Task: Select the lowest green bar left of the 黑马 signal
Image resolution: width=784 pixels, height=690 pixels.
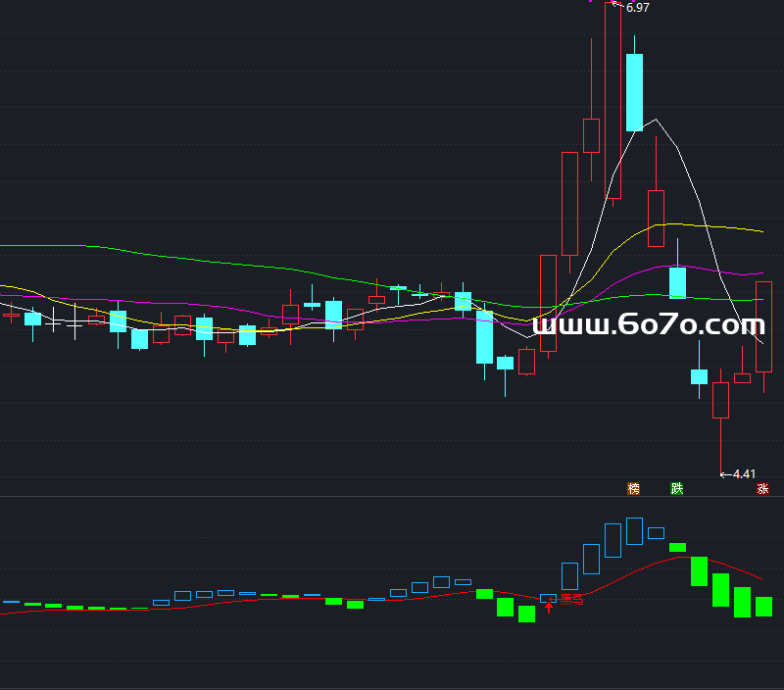Action: [527, 614]
